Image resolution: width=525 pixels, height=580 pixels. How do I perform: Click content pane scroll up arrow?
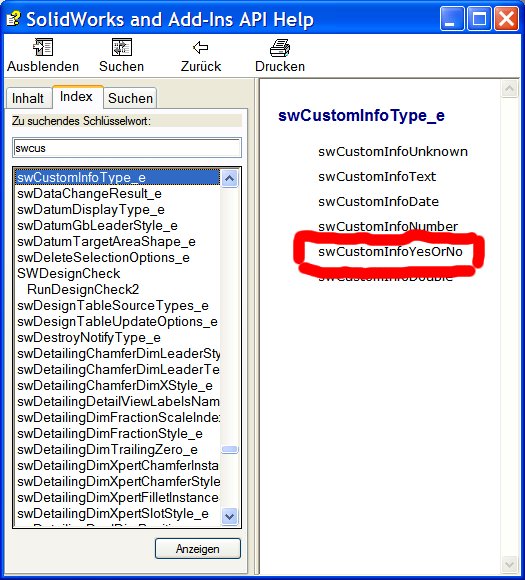[x=509, y=89]
